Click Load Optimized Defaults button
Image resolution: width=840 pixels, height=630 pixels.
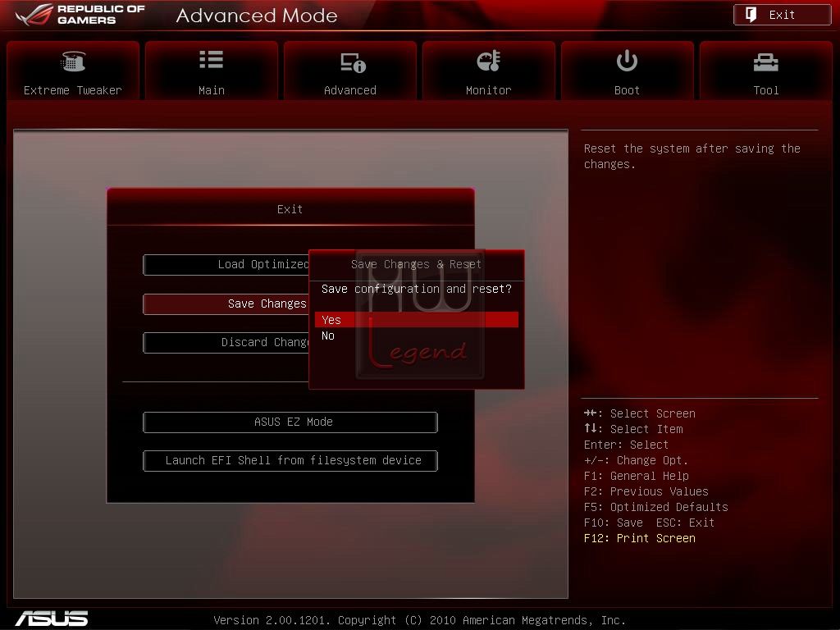coord(226,265)
